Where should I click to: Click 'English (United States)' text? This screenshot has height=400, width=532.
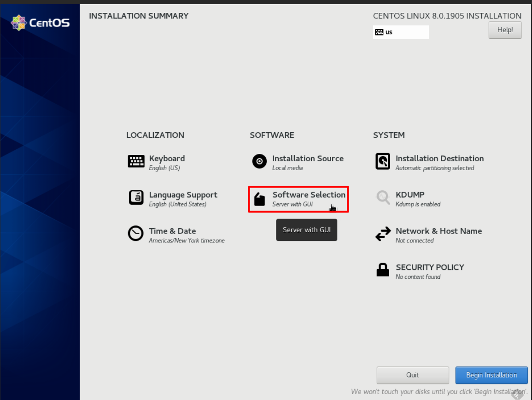tap(177, 204)
